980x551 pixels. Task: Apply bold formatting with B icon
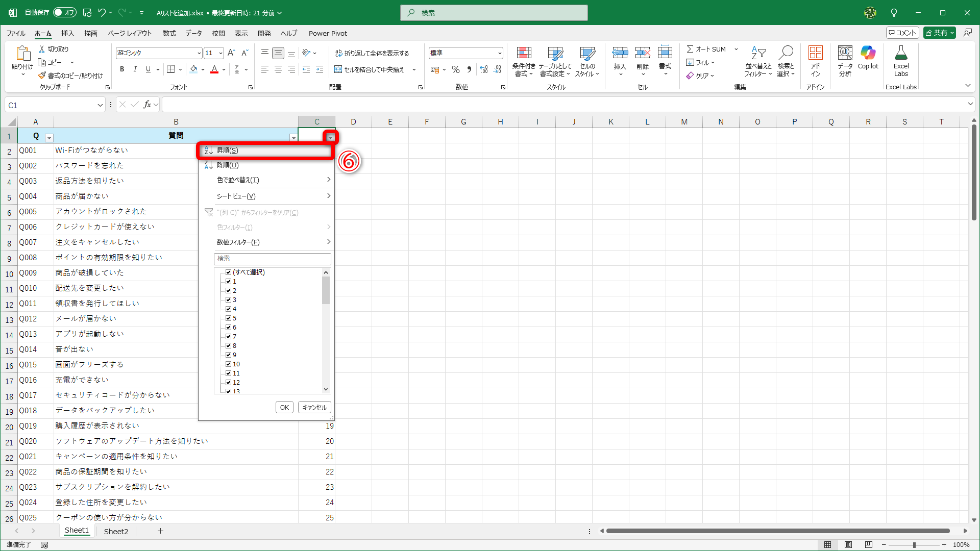122,69
